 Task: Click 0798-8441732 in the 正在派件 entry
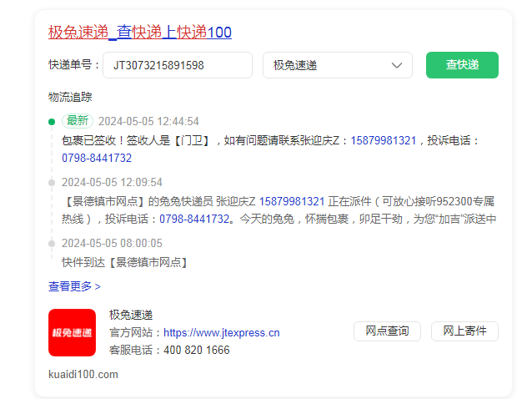(x=194, y=219)
